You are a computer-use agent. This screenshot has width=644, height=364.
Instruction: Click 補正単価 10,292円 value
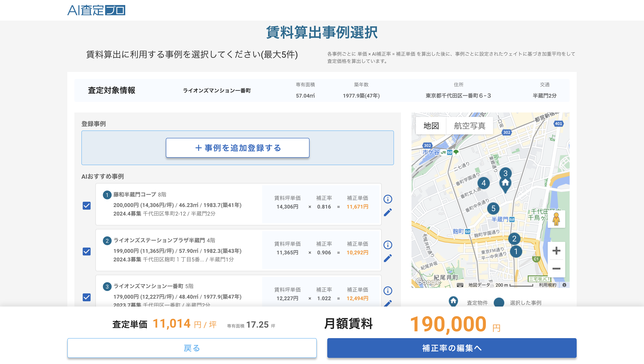pyautogui.click(x=357, y=253)
